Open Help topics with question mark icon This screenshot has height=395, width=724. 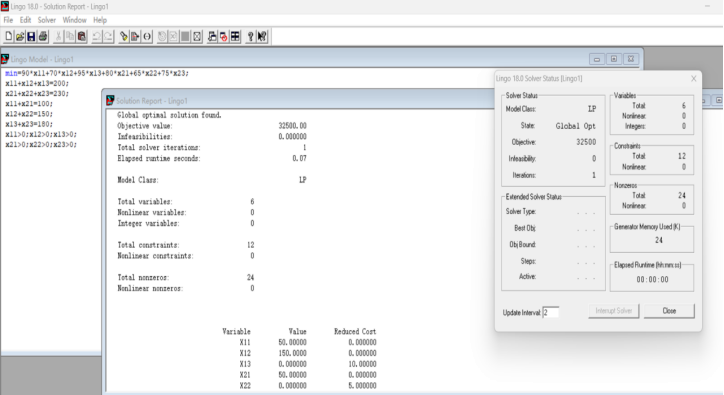click(x=250, y=36)
